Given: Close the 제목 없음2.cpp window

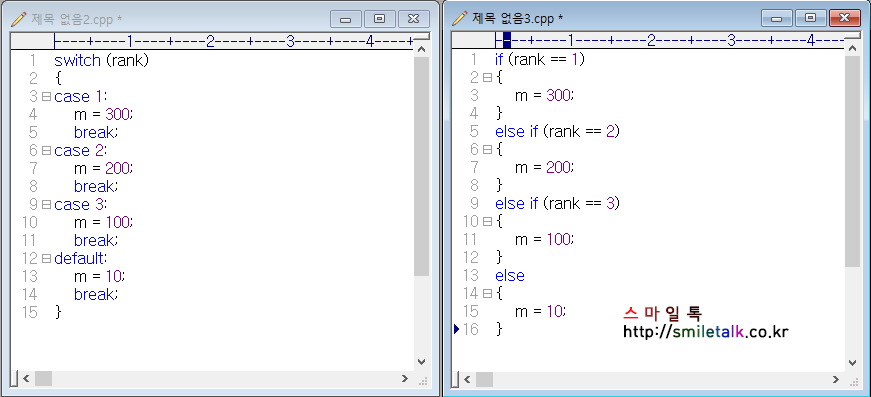Looking at the screenshot, I should [414, 19].
